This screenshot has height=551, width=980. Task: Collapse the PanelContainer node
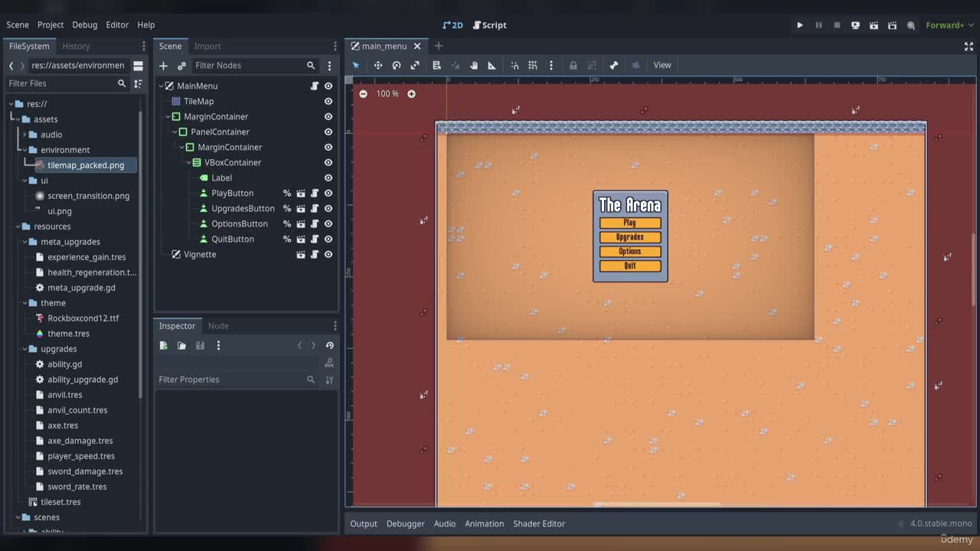[175, 132]
